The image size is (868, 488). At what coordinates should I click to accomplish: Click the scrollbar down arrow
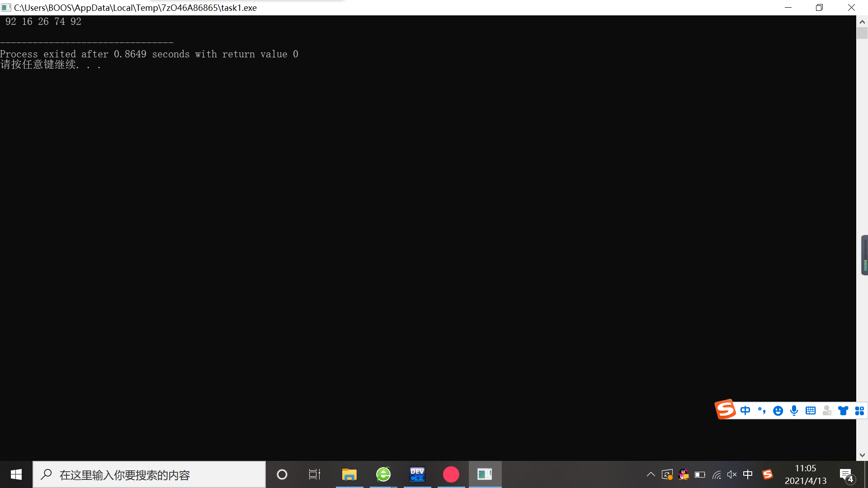pos(862,455)
